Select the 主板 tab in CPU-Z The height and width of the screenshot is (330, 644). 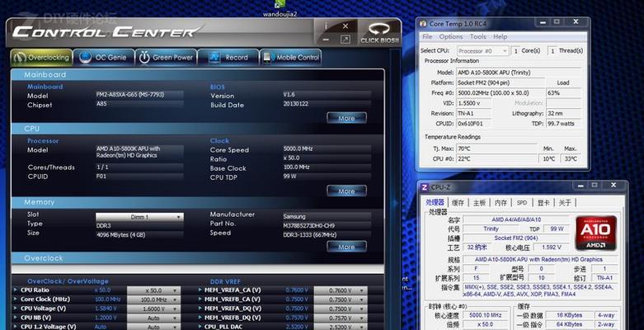(x=479, y=203)
